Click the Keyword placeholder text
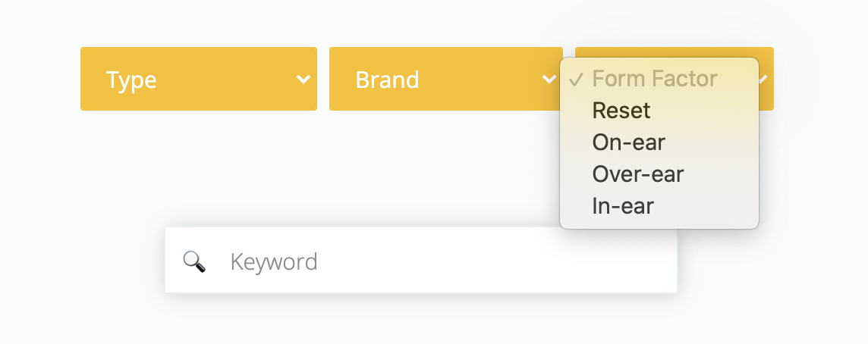The width and height of the screenshot is (868, 344). pyautogui.click(x=274, y=262)
